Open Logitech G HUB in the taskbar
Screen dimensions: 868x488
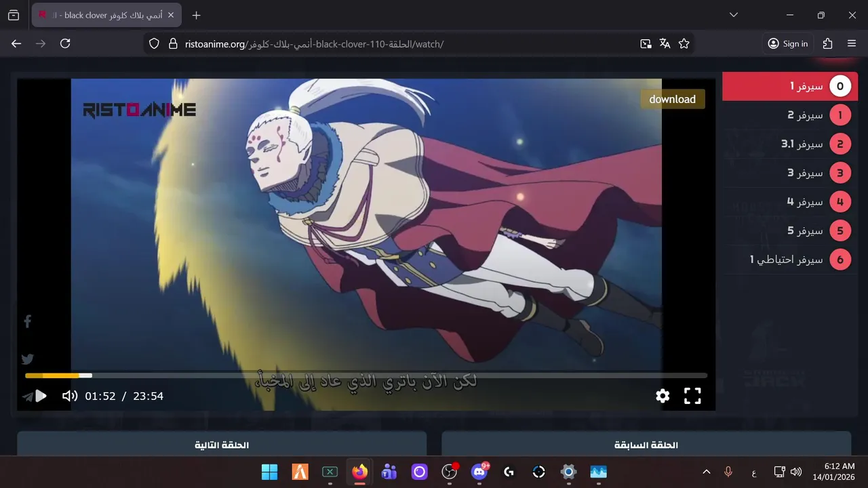tap(509, 472)
